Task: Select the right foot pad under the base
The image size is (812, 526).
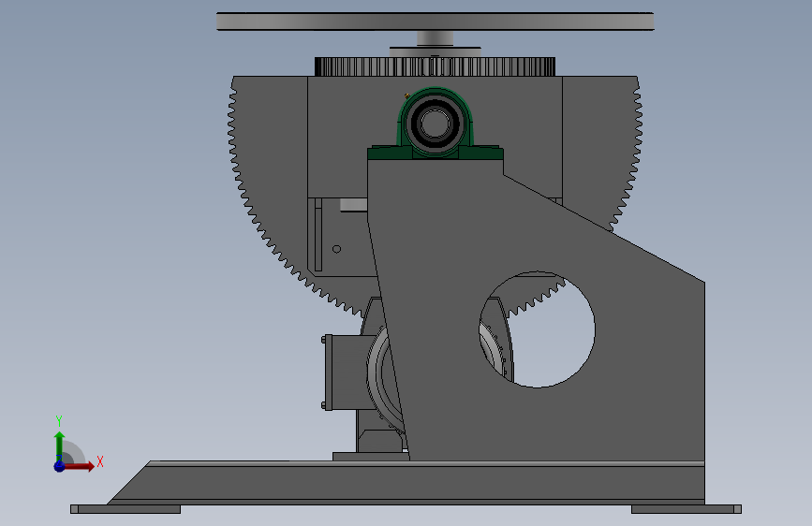Action: 687,509
